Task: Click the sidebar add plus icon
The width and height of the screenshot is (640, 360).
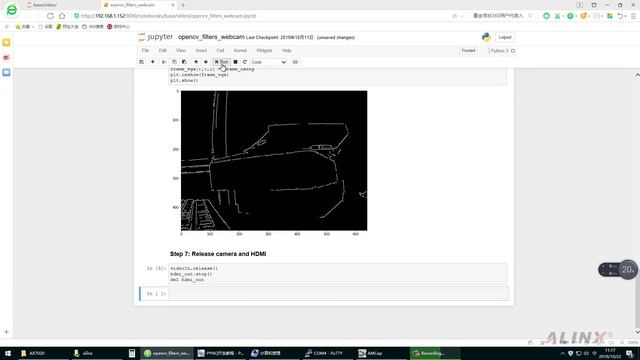Action: tap(6, 332)
